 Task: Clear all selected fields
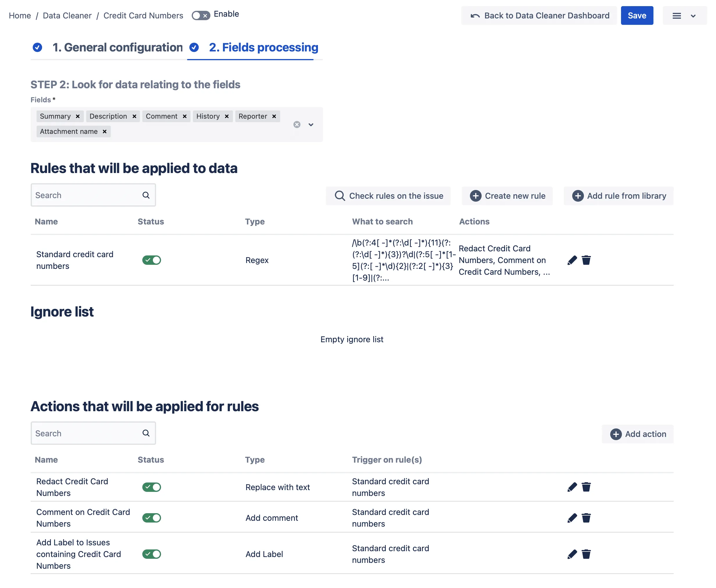[x=297, y=125]
